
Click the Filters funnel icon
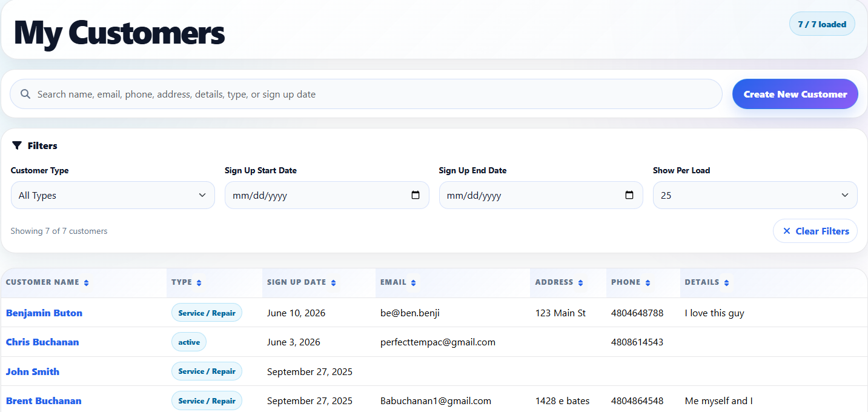pos(17,145)
